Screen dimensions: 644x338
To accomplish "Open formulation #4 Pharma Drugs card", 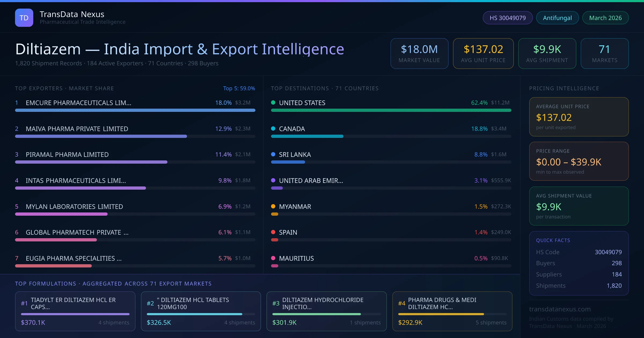I will pyautogui.click(x=452, y=311).
